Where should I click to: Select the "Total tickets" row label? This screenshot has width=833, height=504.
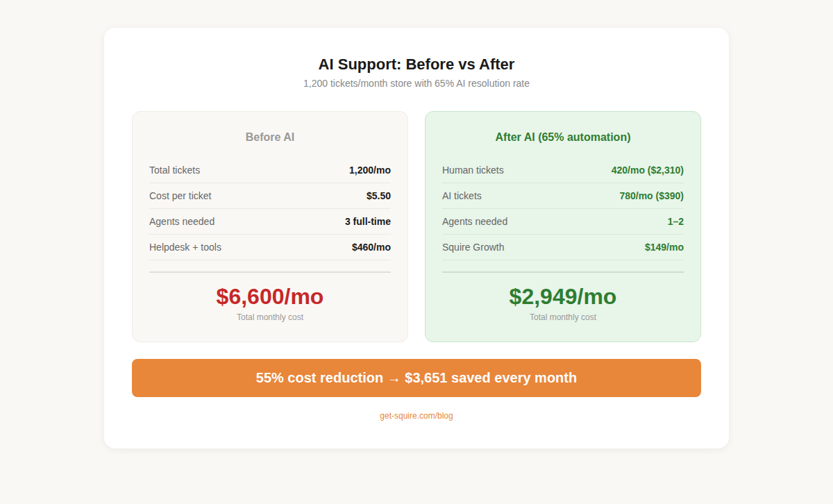tap(174, 170)
